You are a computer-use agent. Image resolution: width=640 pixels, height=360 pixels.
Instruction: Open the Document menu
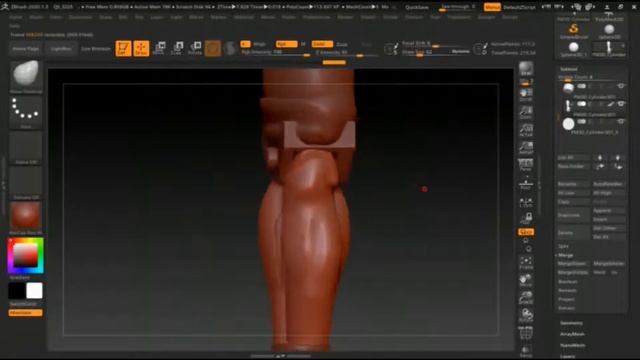click(x=80, y=17)
